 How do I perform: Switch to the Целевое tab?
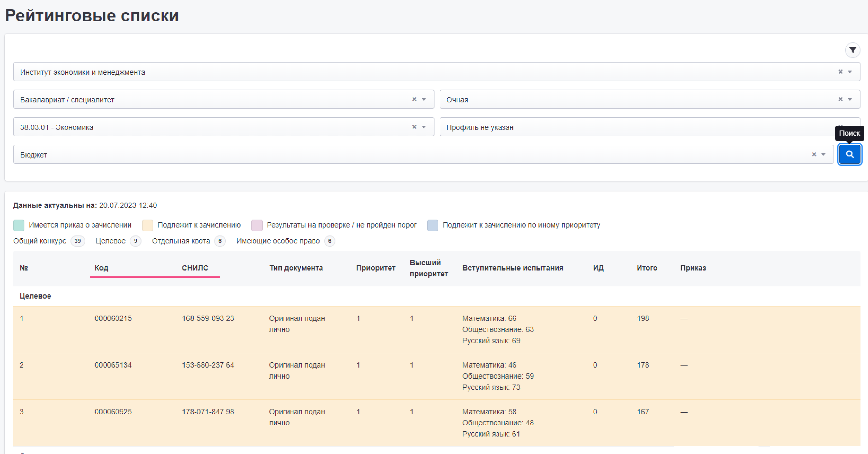click(110, 241)
